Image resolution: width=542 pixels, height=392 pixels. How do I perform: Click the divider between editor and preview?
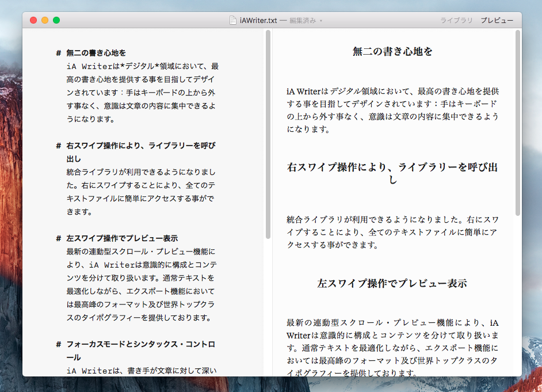pyautogui.click(x=272, y=201)
